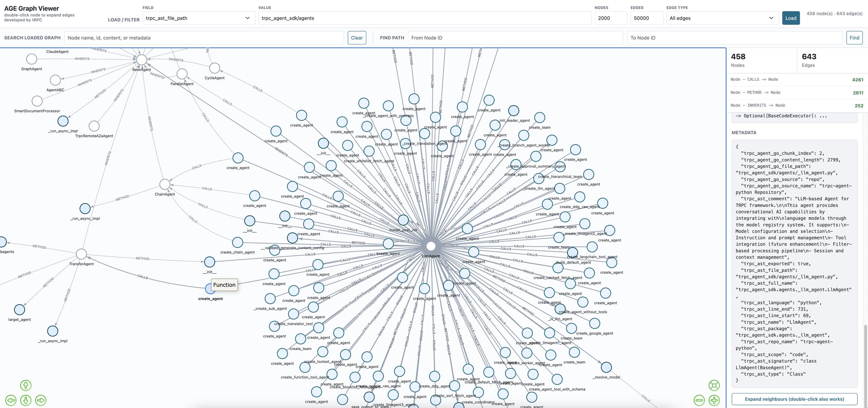Select the ParallelAgent node
The width and height of the screenshot is (868, 408).
click(182, 74)
